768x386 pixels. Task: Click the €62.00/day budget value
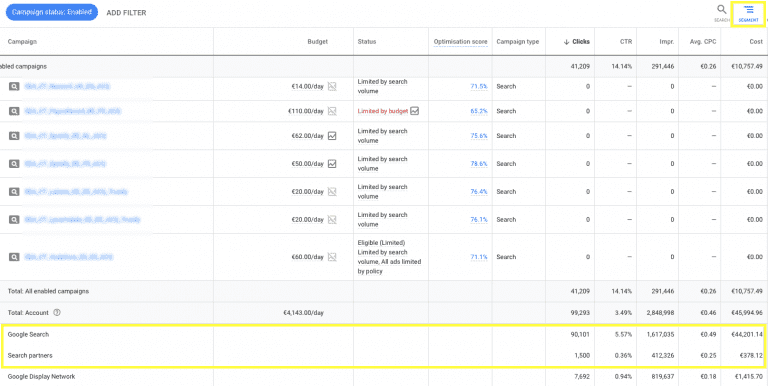(307, 136)
